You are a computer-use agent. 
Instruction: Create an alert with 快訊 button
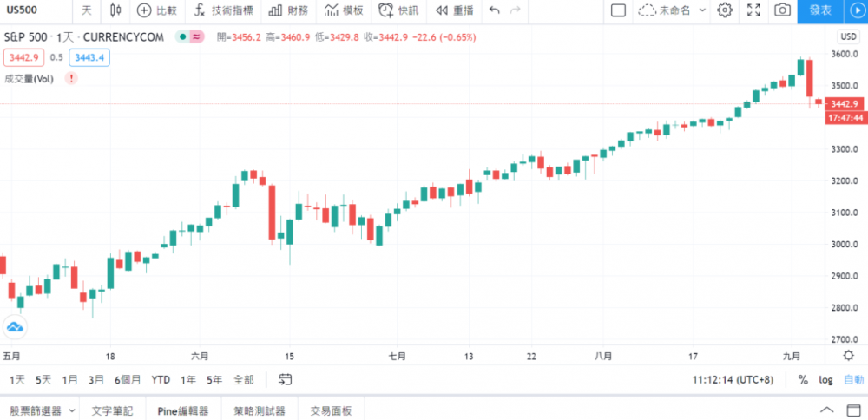pyautogui.click(x=398, y=10)
